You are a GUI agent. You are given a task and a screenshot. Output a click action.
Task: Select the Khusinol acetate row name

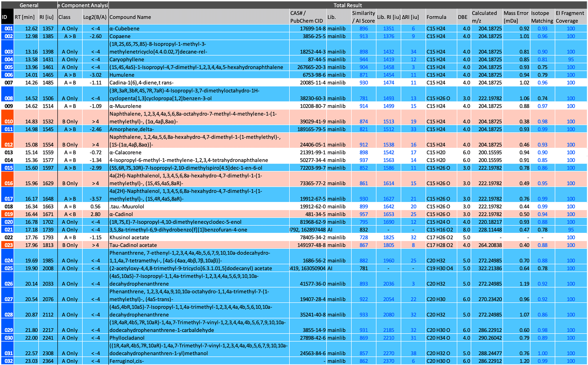pyautogui.click(x=129, y=238)
